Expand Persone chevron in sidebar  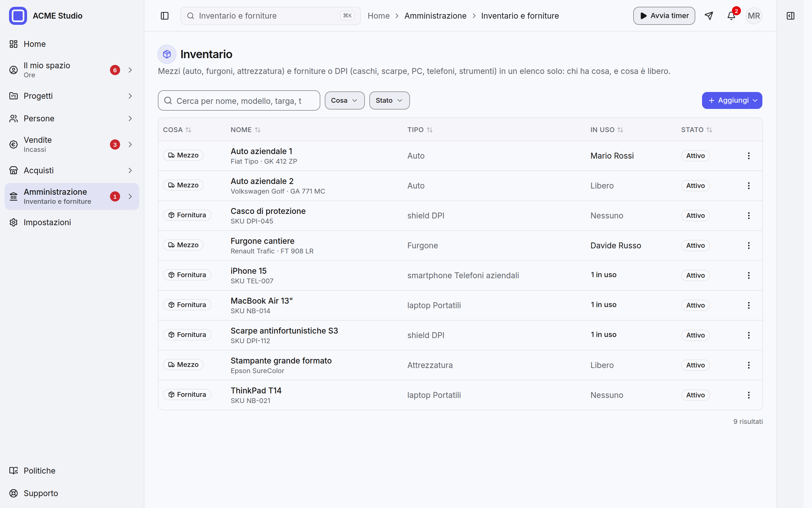130,119
